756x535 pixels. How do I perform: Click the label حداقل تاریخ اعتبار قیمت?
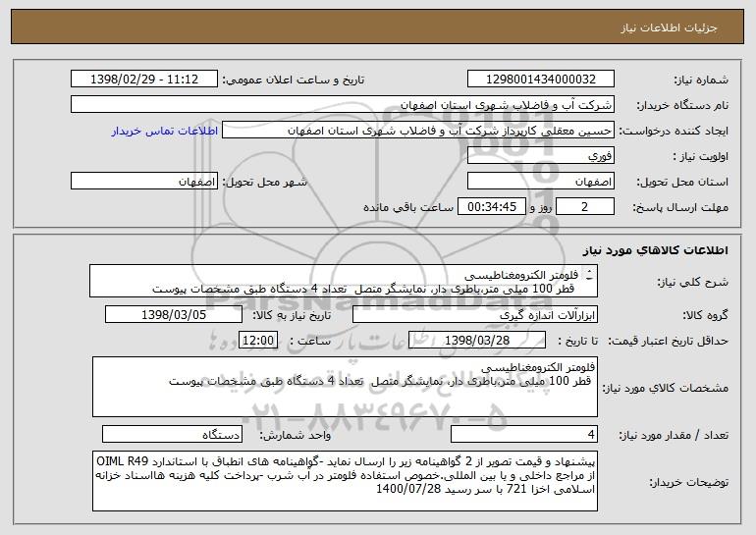[x=668, y=341]
